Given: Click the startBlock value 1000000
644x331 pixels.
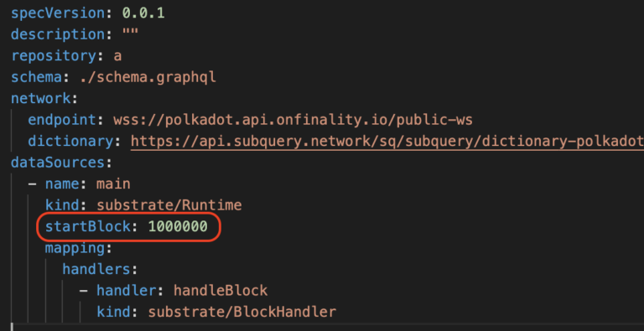Looking at the screenshot, I should (x=178, y=226).
